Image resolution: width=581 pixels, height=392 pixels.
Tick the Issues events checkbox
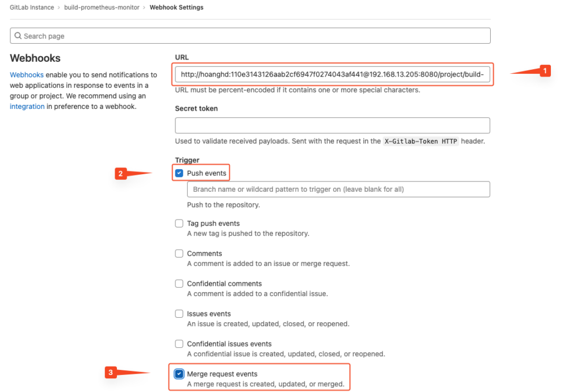tap(179, 314)
